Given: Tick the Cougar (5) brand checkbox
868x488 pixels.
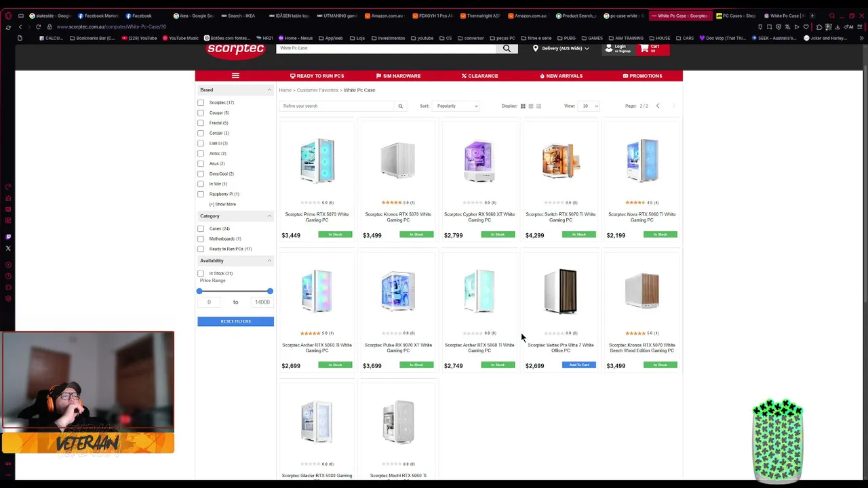Looking at the screenshot, I should tap(201, 113).
